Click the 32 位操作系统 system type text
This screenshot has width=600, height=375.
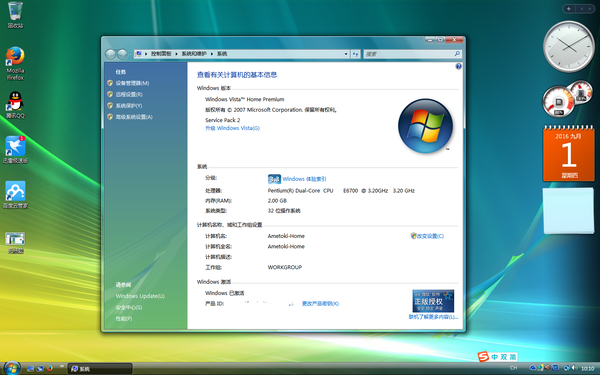point(284,210)
